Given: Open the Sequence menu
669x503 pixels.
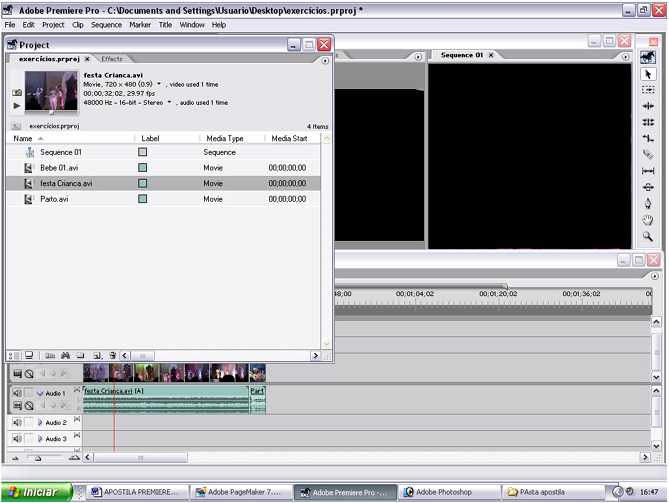Looking at the screenshot, I should [x=106, y=24].
